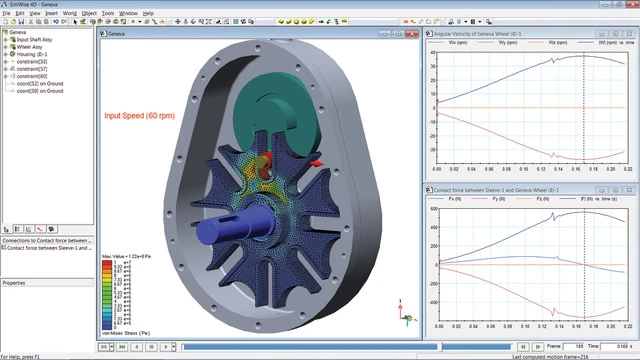Select Geneva root in the model tree

click(18, 32)
